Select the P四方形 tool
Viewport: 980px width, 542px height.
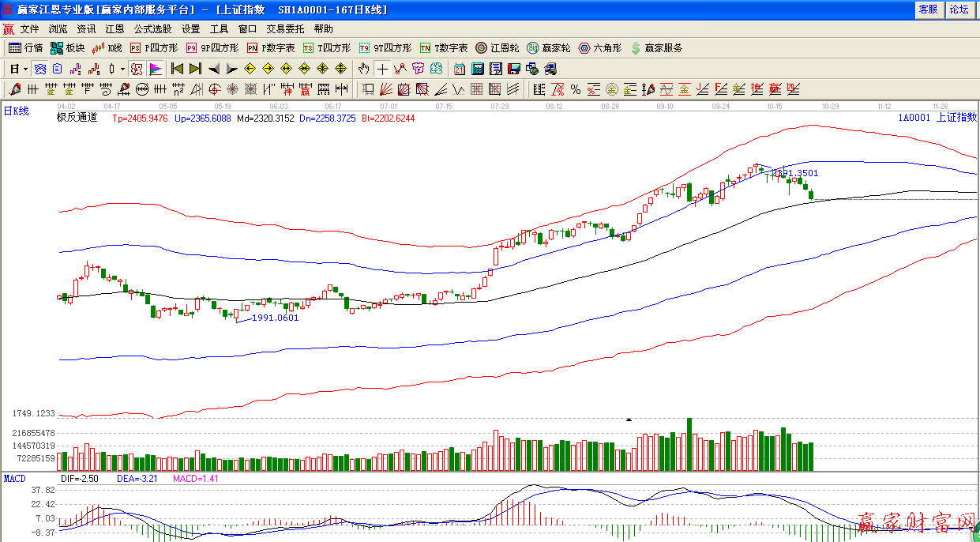(154, 48)
